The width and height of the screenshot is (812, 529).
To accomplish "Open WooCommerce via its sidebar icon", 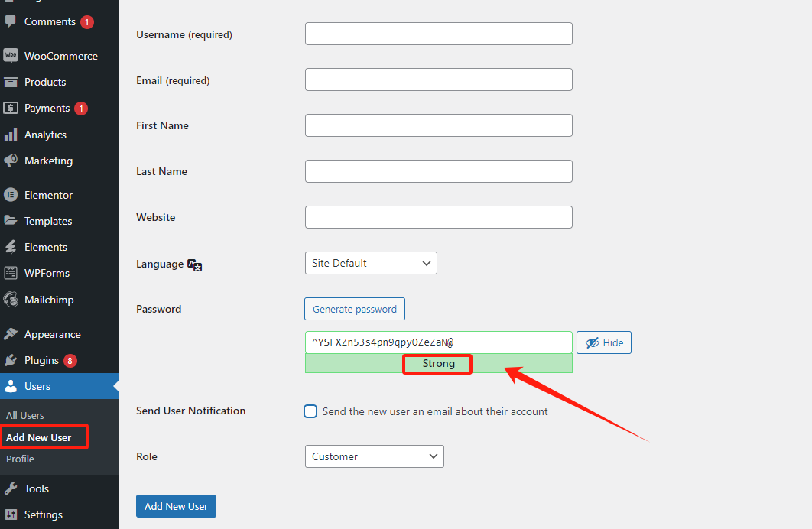I will pos(11,56).
